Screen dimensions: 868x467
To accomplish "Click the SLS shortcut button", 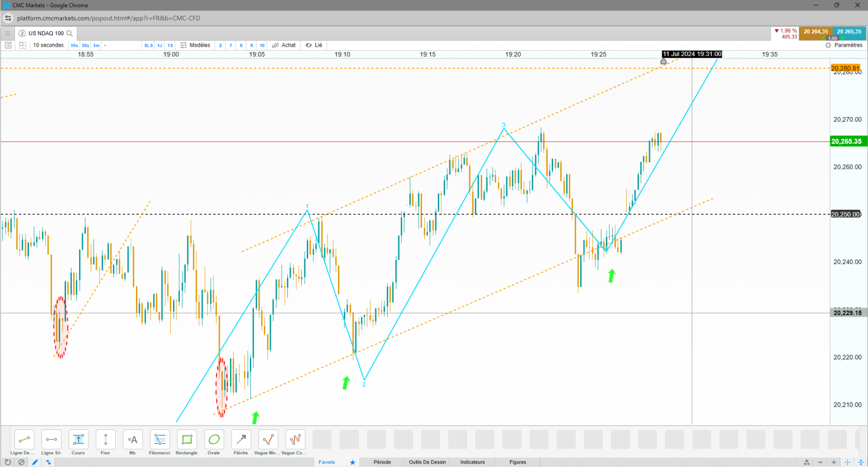I will pos(149,45).
